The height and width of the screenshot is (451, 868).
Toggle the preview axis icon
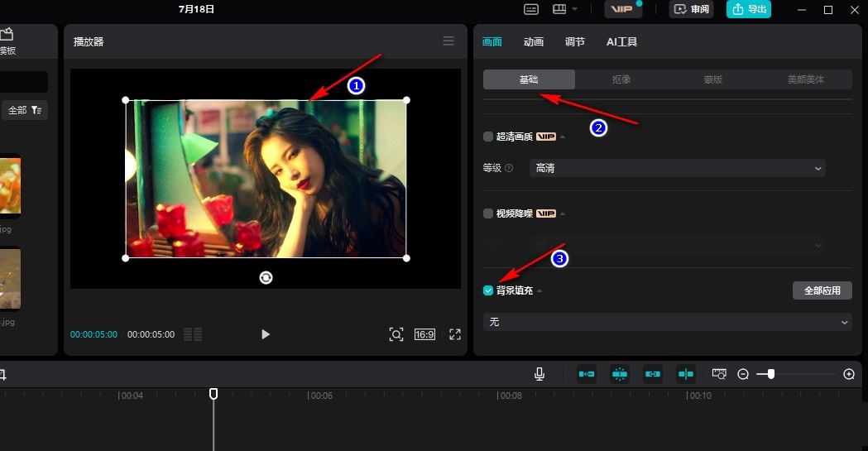686,374
